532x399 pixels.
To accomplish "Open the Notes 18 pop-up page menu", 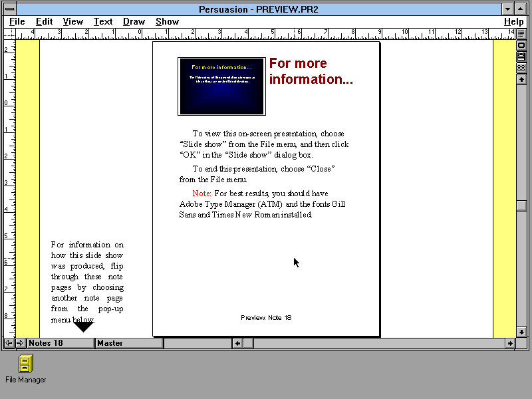I will pyautogui.click(x=60, y=343).
